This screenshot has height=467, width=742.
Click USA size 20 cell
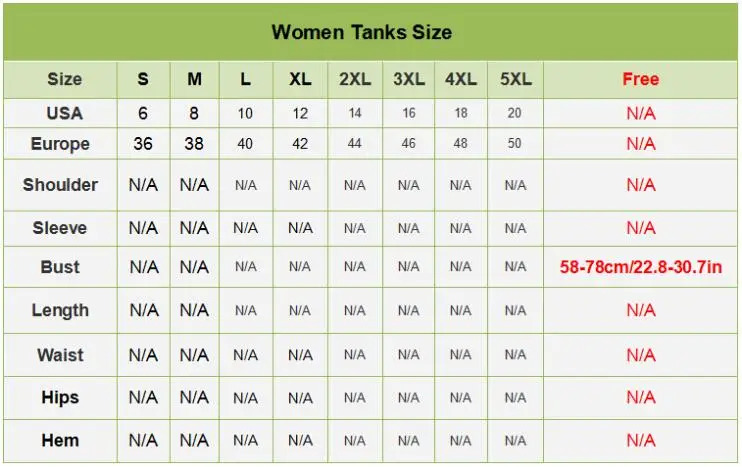pyautogui.click(x=515, y=113)
